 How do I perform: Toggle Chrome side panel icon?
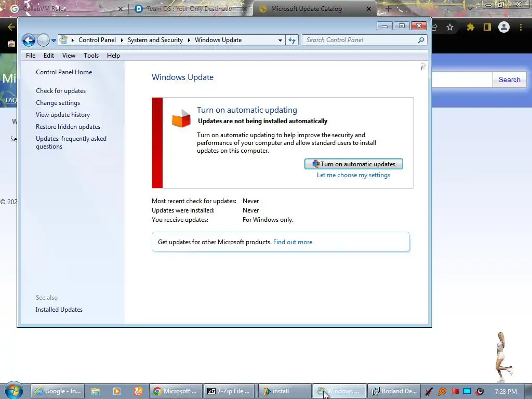click(x=487, y=27)
